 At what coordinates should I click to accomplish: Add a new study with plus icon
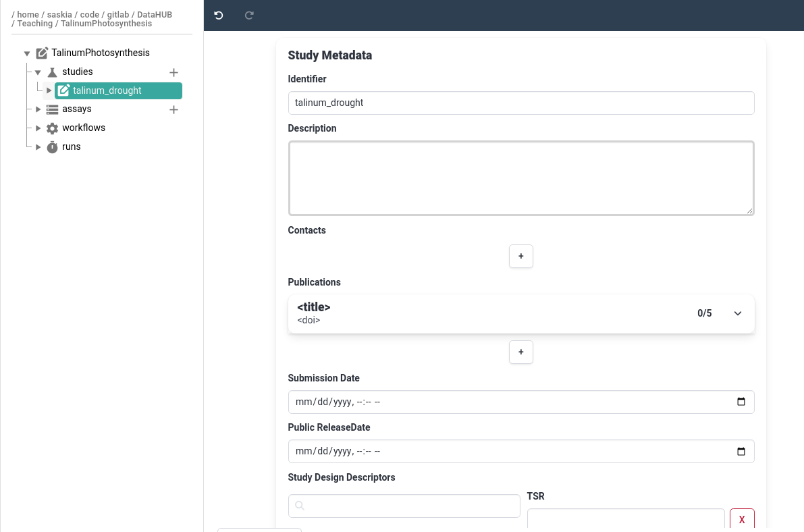[173, 72]
